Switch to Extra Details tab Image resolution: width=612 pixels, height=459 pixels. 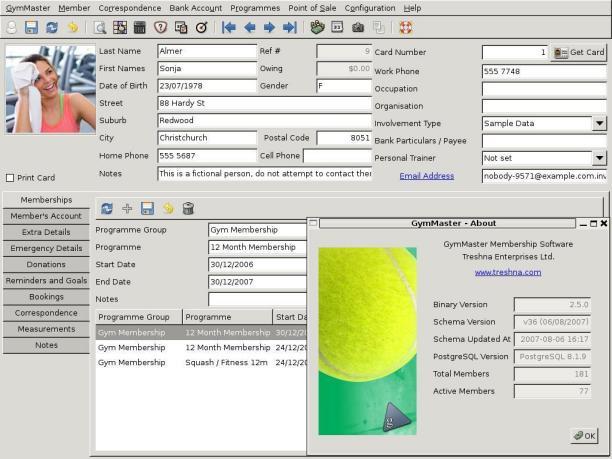[46, 232]
